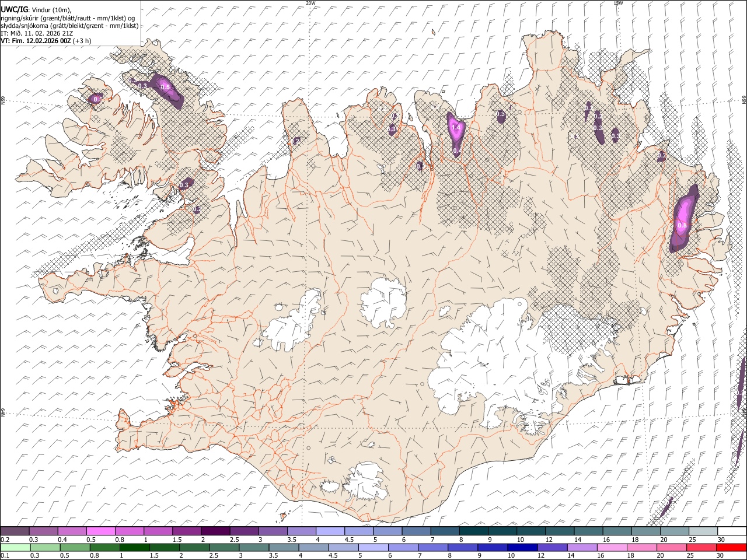Click the pink snowfall blob labeled 1.4 in the north
Screen dimensions: 747x560
pos(456,134)
